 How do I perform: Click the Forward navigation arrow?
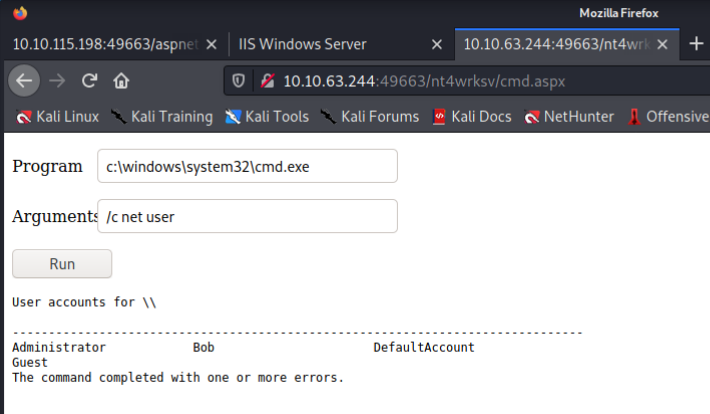[57, 80]
